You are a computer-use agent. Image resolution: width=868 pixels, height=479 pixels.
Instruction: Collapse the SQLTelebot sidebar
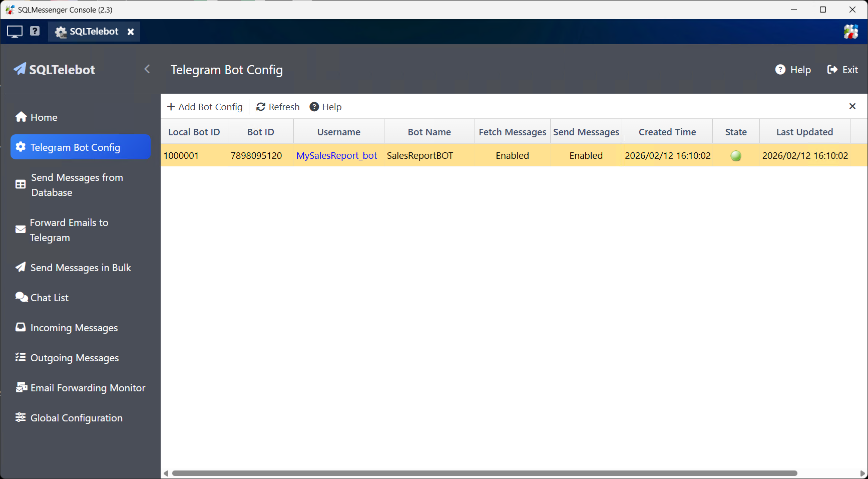click(x=147, y=69)
